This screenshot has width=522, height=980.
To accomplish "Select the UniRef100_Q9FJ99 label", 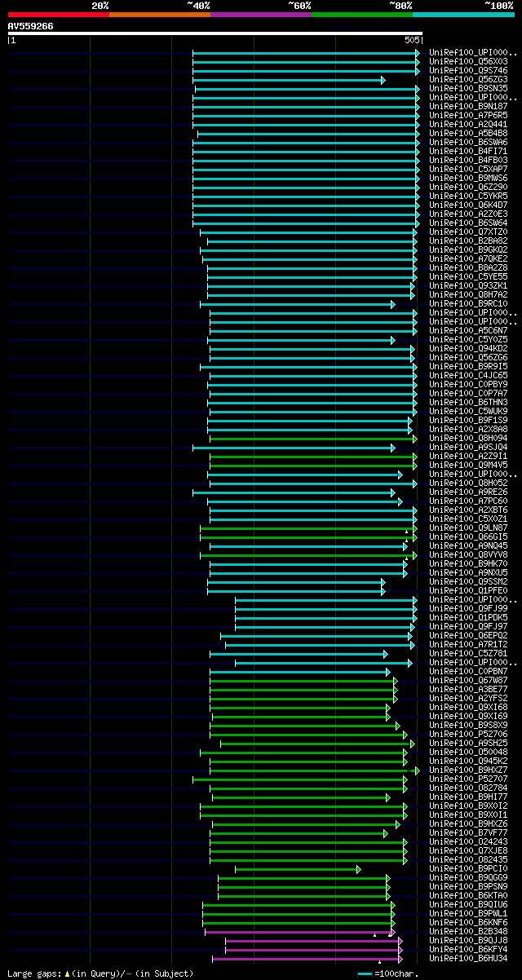I will coord(468,608).
